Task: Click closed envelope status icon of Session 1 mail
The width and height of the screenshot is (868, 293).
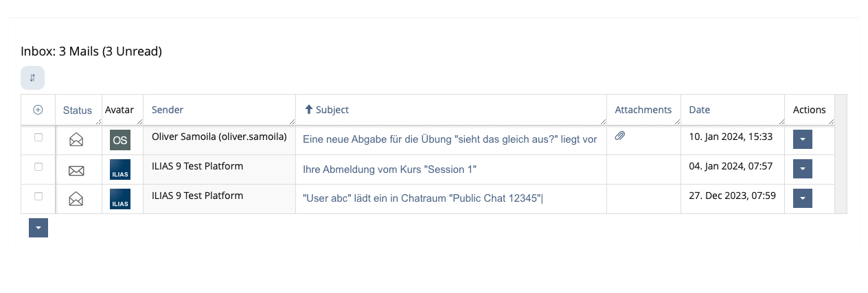Action: point(76,170)
